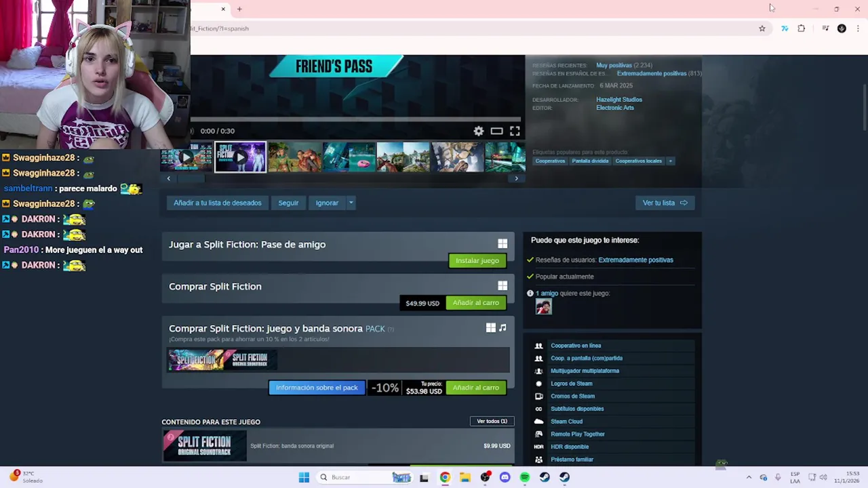This screenshot has width=868, height=488.
Task: Click the HDR icon
Action: [x=539, y=447]
